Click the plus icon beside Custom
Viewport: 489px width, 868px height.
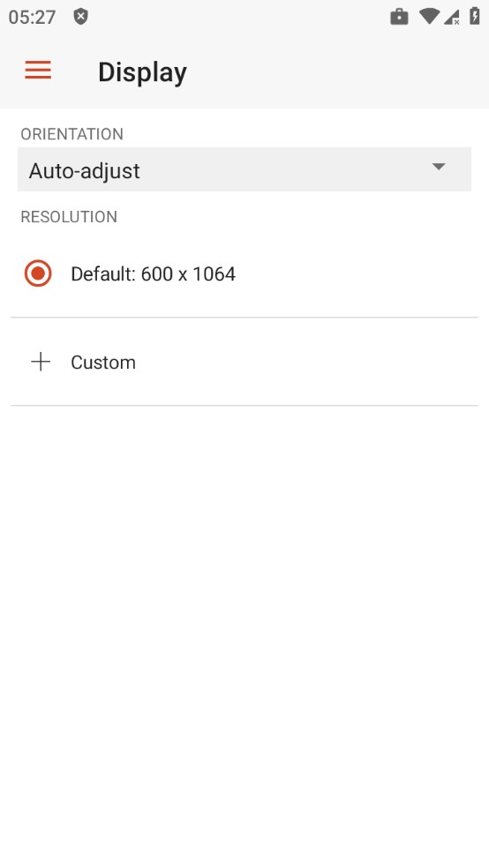pos(41,362)
